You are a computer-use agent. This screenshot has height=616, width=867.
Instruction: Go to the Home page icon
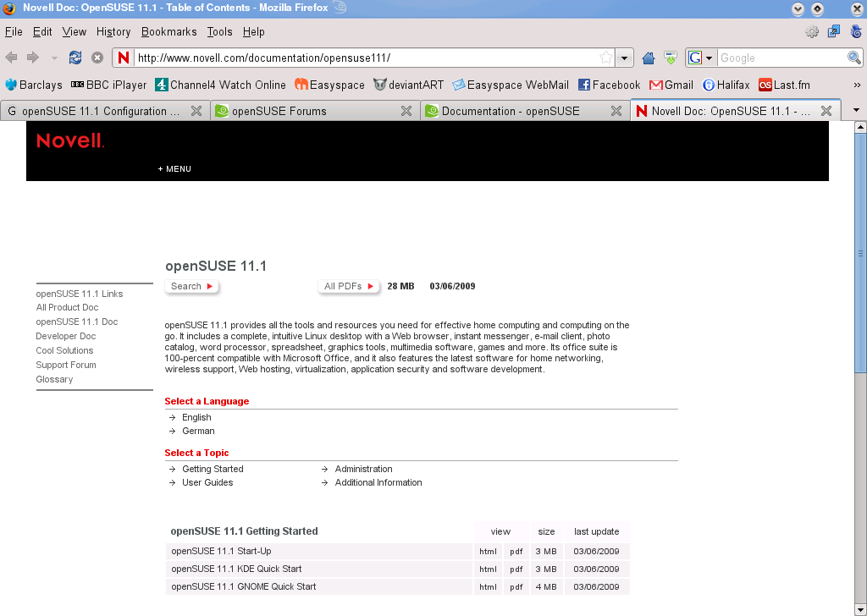click(x=648, y=58)
